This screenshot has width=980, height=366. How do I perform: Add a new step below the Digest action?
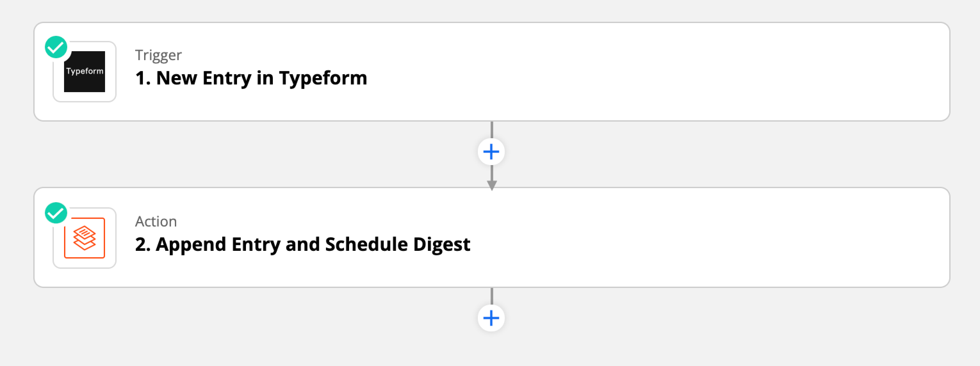[x=491, y=318]
